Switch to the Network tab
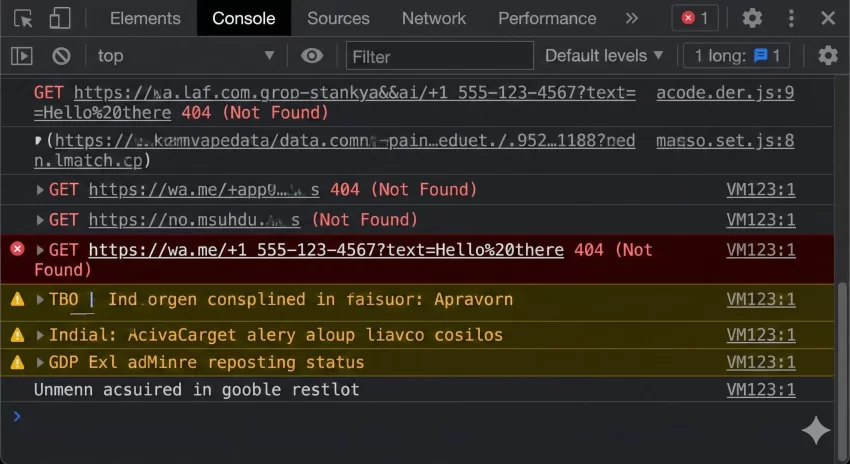850x464 pixels. (433, 18)
